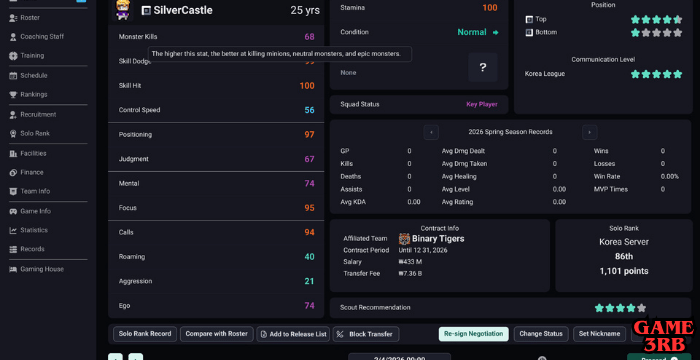Click the Top position icon
The height and width of the screenshot is (360, 700).
pyautogui.click(x=529, y=19)
